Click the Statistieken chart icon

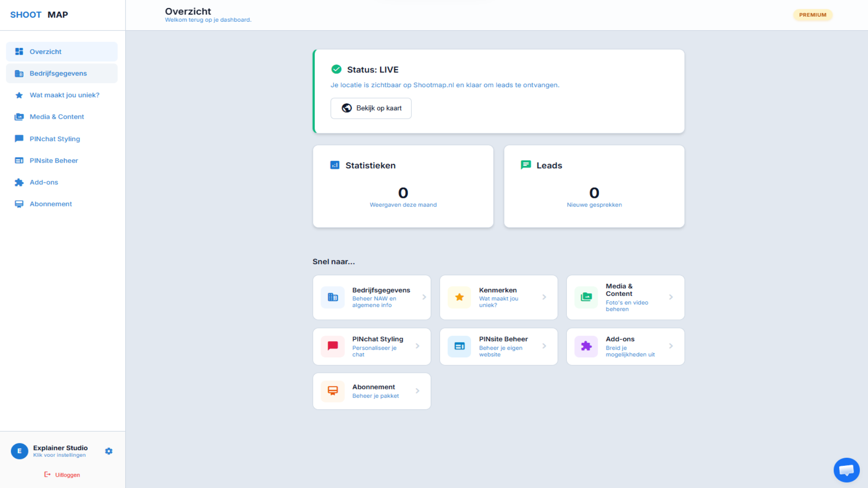(x=335, y=165)
